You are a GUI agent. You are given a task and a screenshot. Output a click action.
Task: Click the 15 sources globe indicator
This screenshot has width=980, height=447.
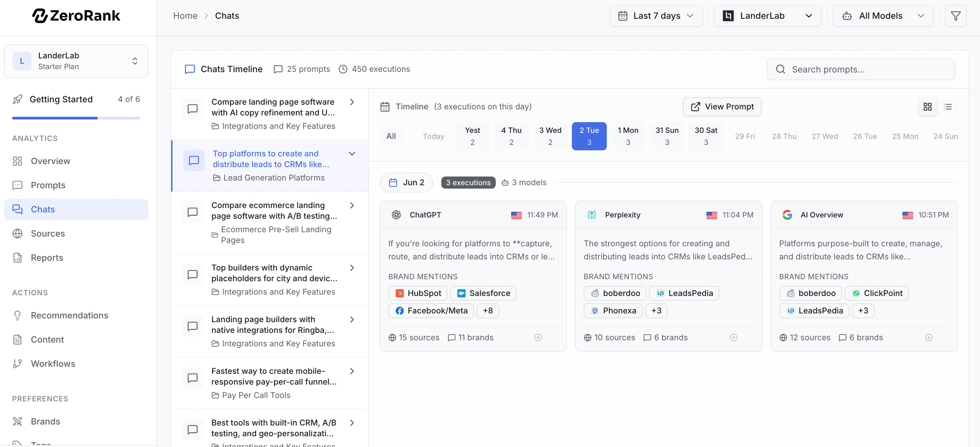coord(413,338)
